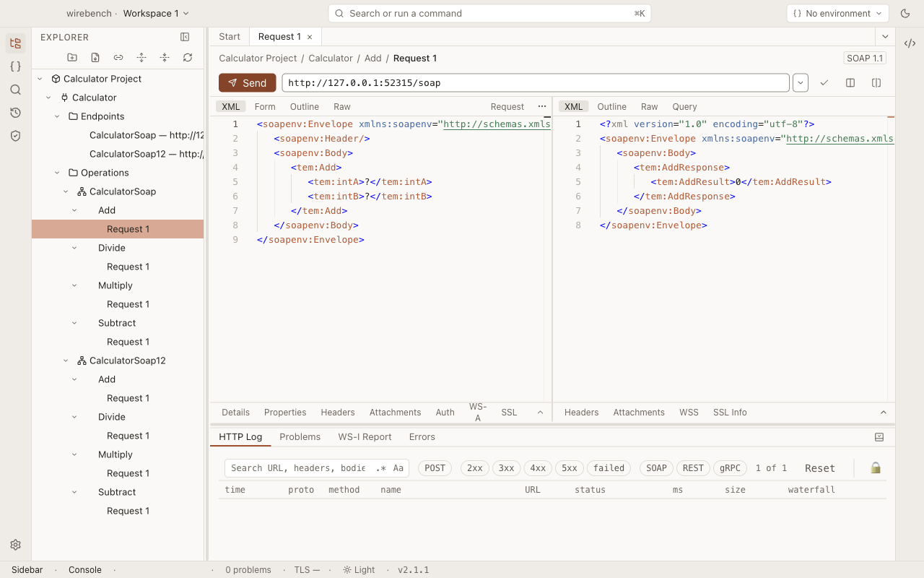Screen dimensions: 924x578
Task: Click the new folder icon in Explorer
Action: click(x=72, y=58)
